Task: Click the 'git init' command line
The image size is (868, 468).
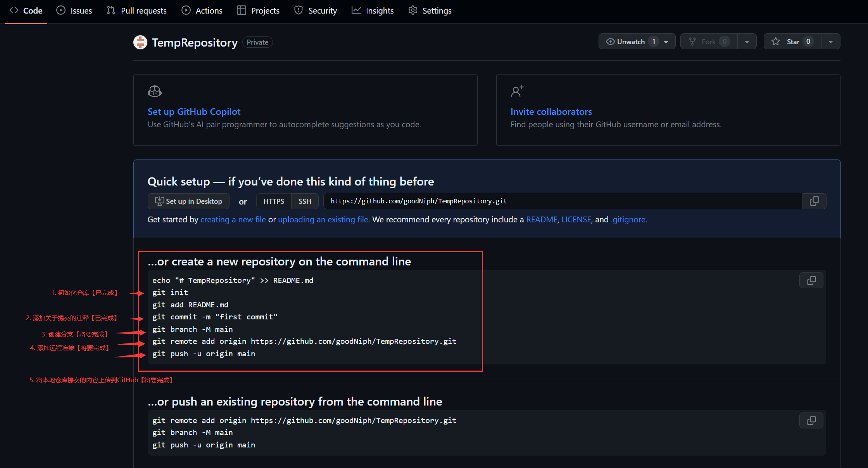Action: (170, 293)
